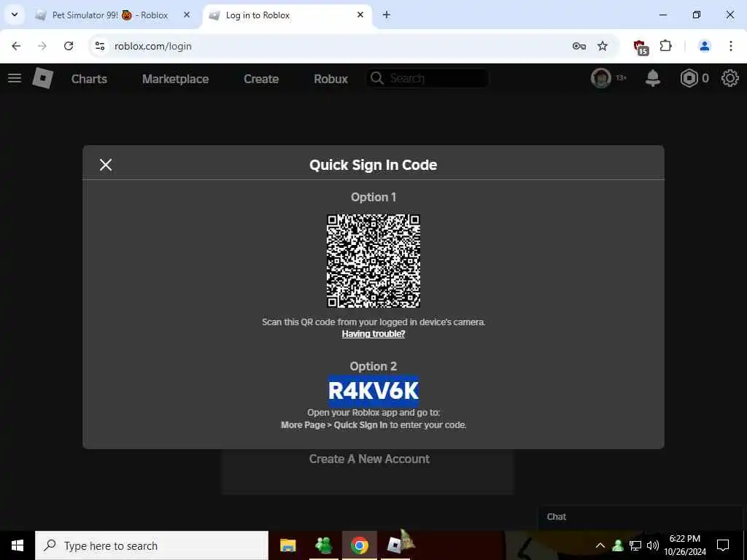View site information icon in address bar
747x560 pixels.
pyautogui.click(x=100, y=46)
